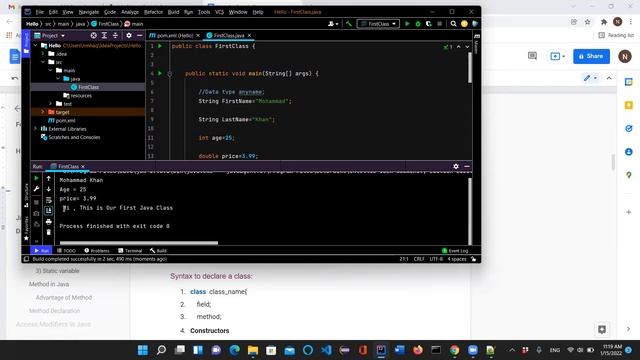Collapse the Hello project root node

click(36, 46)
